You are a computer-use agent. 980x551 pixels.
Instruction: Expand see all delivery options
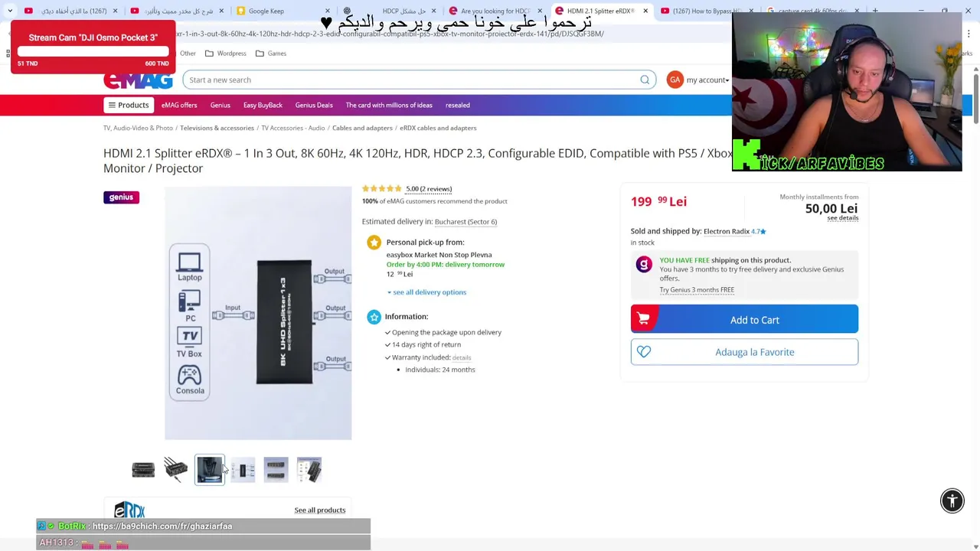pos(426,292)
